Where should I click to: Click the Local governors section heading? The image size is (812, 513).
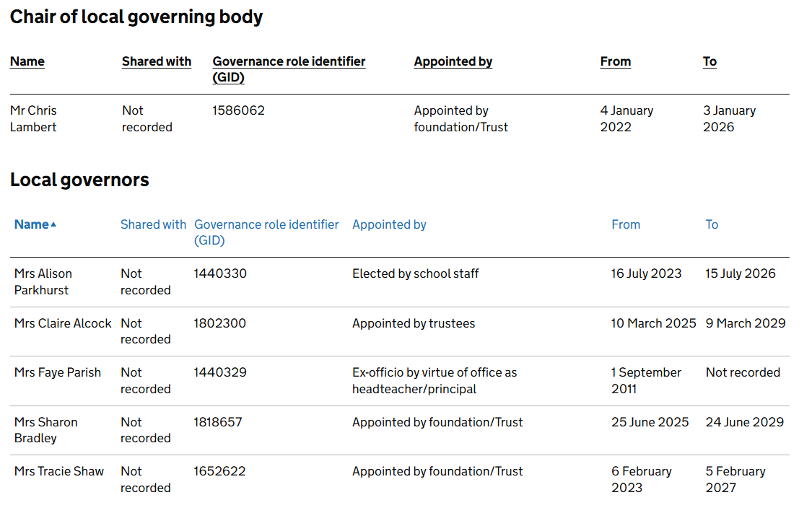pos(79,180)
